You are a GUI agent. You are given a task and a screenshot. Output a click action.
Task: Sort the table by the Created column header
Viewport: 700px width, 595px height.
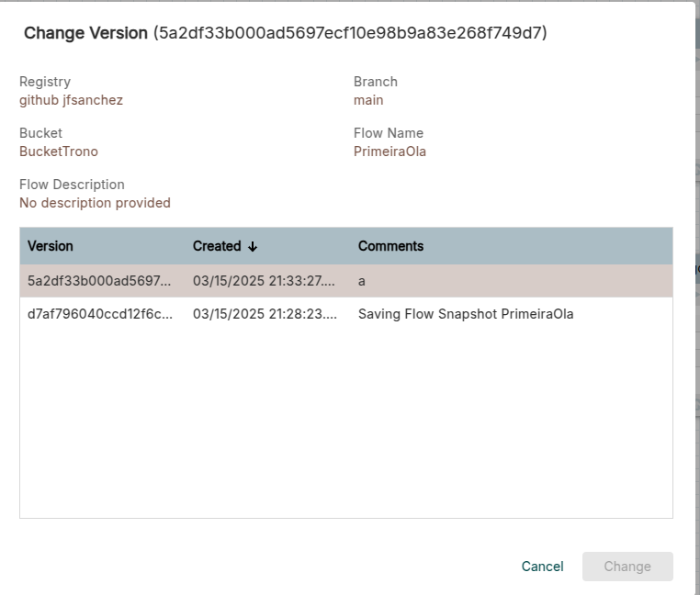click(x=217, y=246)
